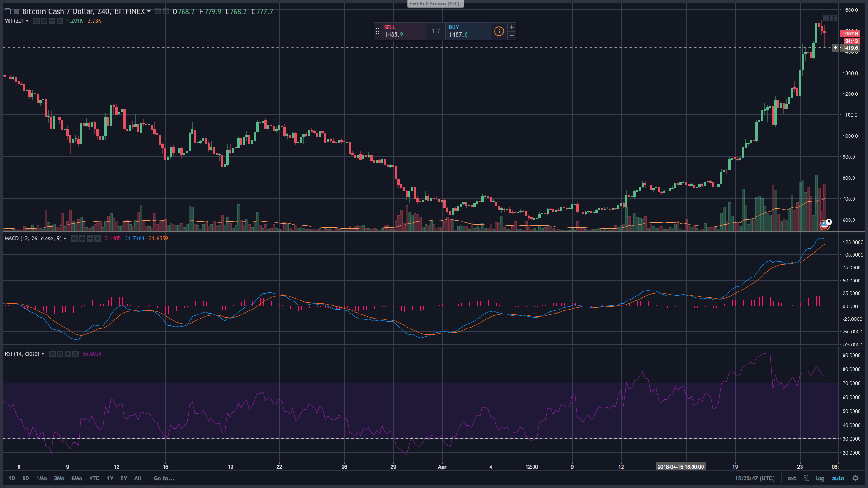This screenshot has height=488, width=868.
Task: Click the up-down arrow pane icon near top right
Action: 834,18
